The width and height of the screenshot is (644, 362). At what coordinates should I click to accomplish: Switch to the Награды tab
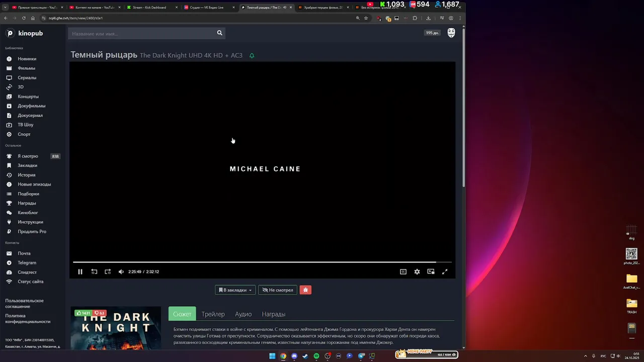(274, 314)
